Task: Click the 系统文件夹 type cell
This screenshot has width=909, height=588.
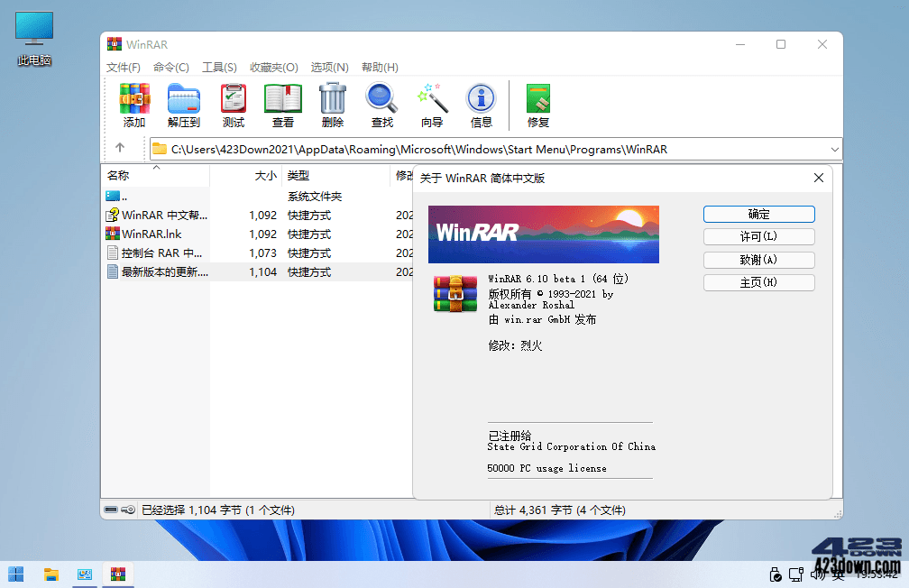Action: [315, 197]
